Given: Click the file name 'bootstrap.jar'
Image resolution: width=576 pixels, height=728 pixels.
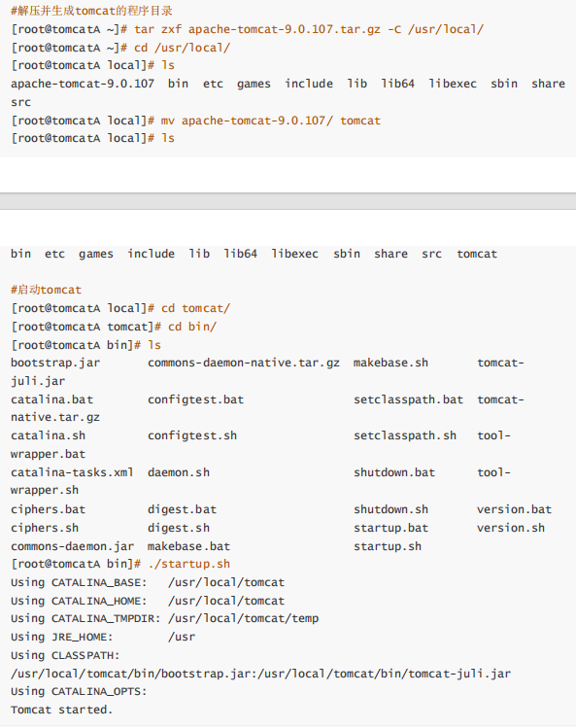Looking at the screenshot, I should point(55,364).
